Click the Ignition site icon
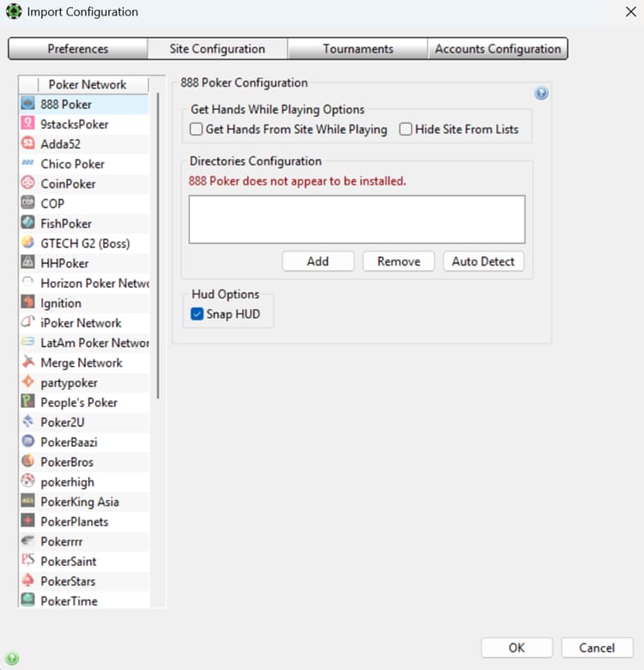The height and width of the screenshot is (670, 644). (x=27, y=302)
